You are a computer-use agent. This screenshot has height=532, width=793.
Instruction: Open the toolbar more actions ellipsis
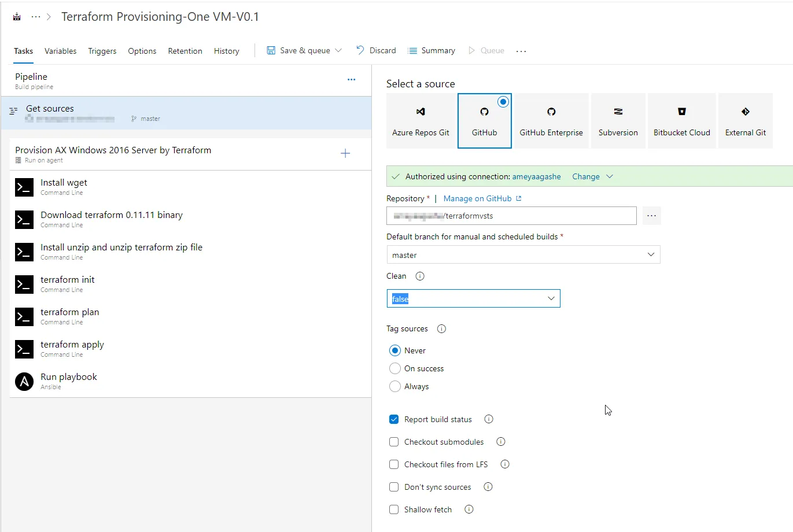click(x=521, y=51)
